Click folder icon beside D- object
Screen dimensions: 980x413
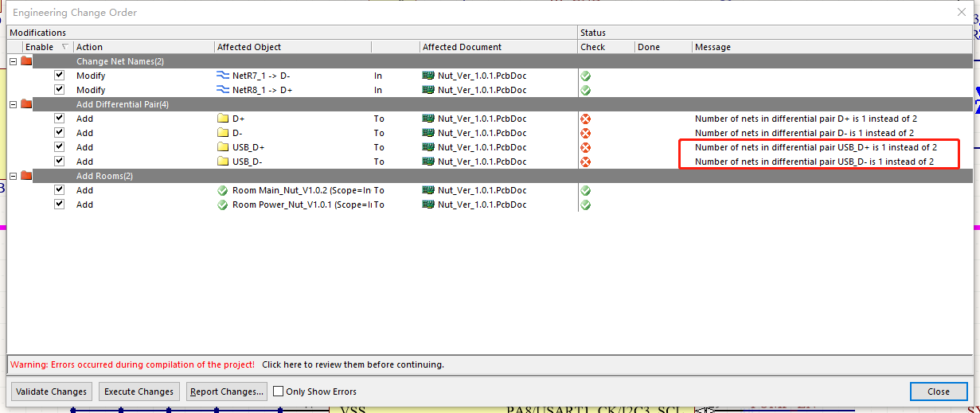(x=223, y=133)
